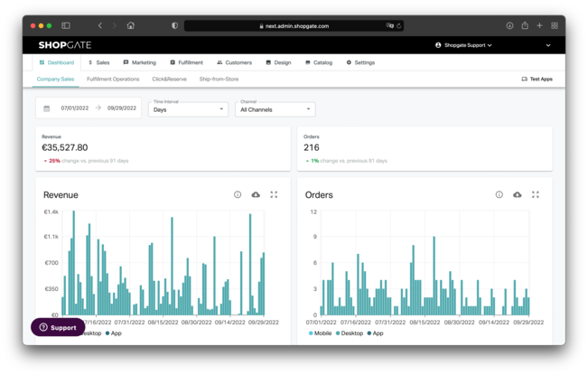Show info for the Orders chart
Image resolution: width=588 pixels, height=375 pixels.
(499, 194)
